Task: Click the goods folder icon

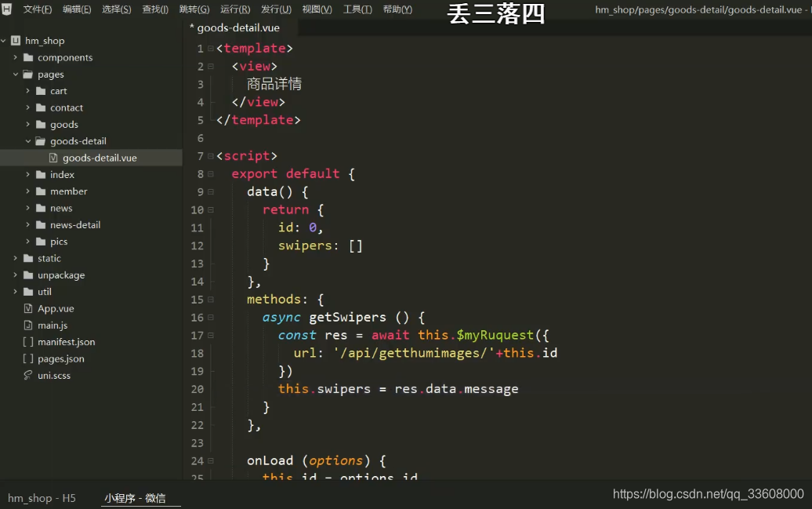Action: 41,125
